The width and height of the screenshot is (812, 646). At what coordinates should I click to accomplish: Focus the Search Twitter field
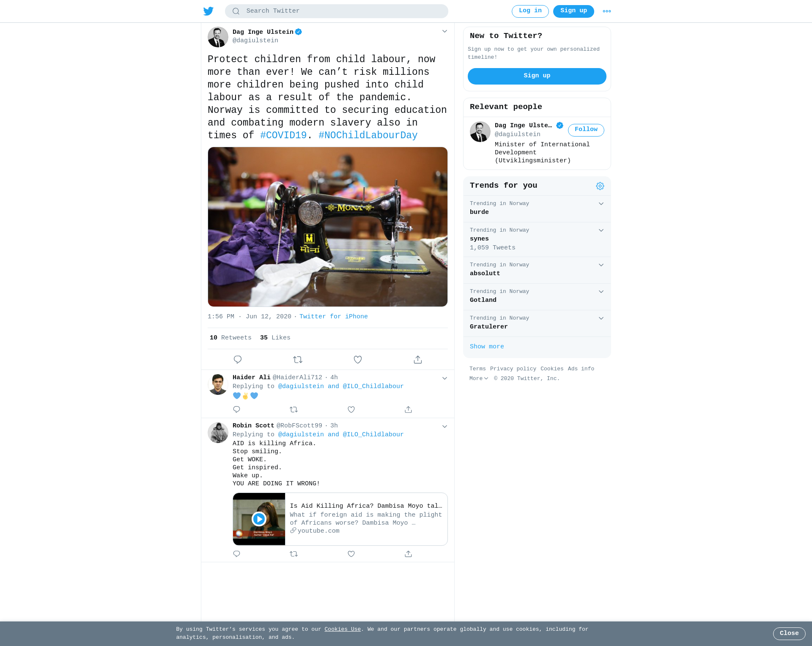337,11
